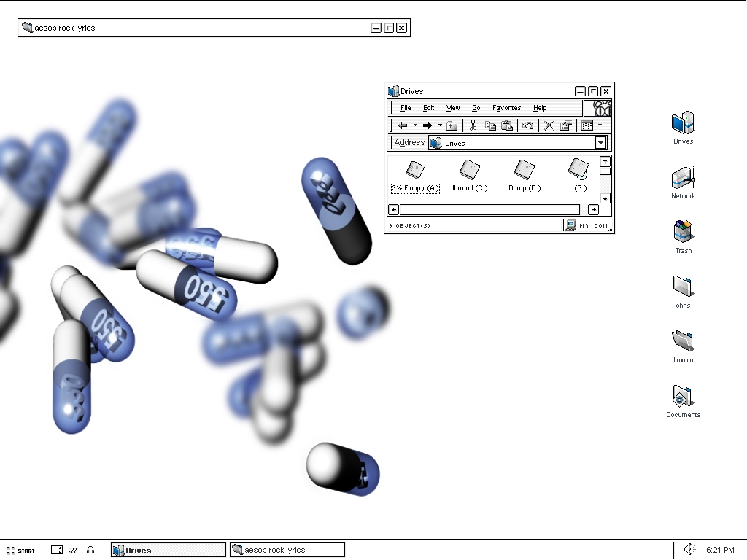The width and height of the screenshot is (747, 560).
Task: Minimize the Drives window
Action: click(580, 91)
